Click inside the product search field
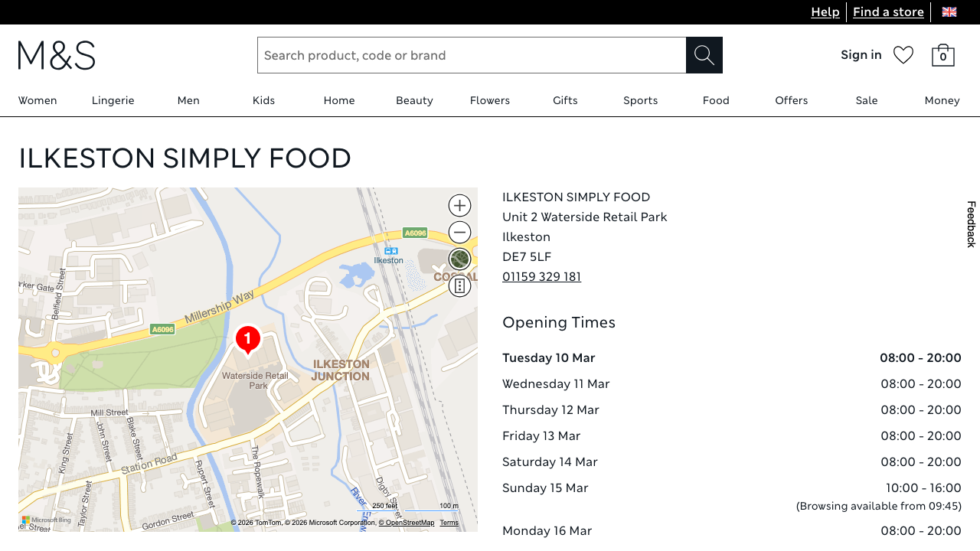Viewport: 980px width, 551px height. 471,54
